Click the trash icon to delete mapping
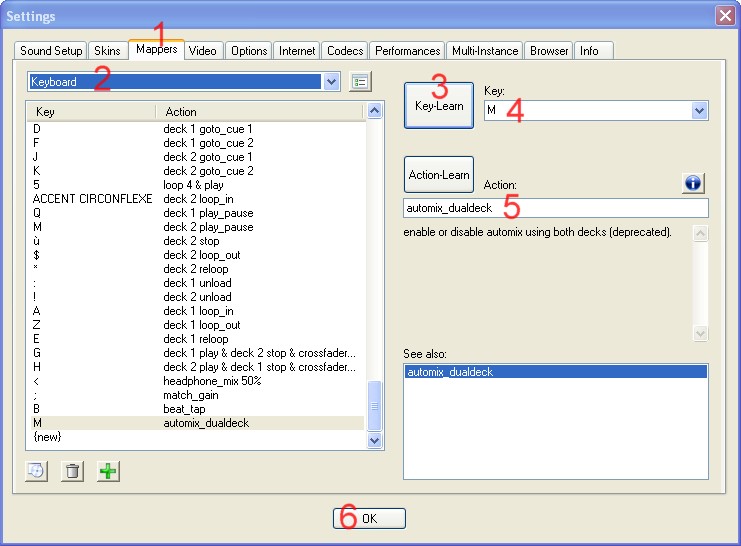741x546 pixels. (x=72, y=471)
